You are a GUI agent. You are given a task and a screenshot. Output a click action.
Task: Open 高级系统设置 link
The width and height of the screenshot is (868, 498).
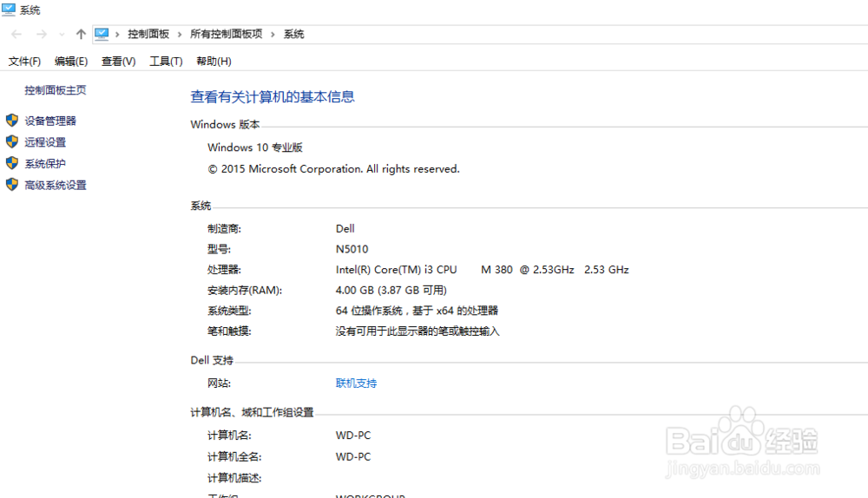pos(56,186)
